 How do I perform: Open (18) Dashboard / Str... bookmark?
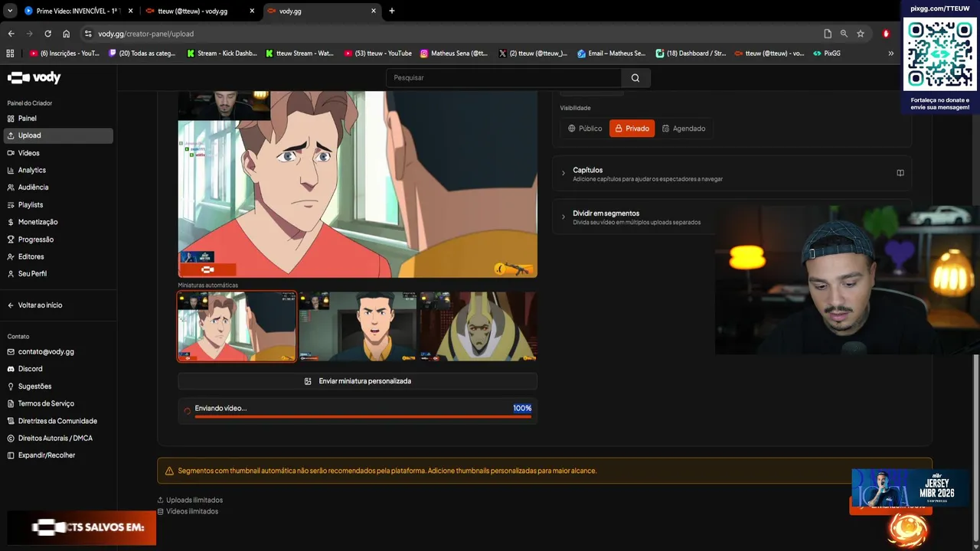point(691,54)
